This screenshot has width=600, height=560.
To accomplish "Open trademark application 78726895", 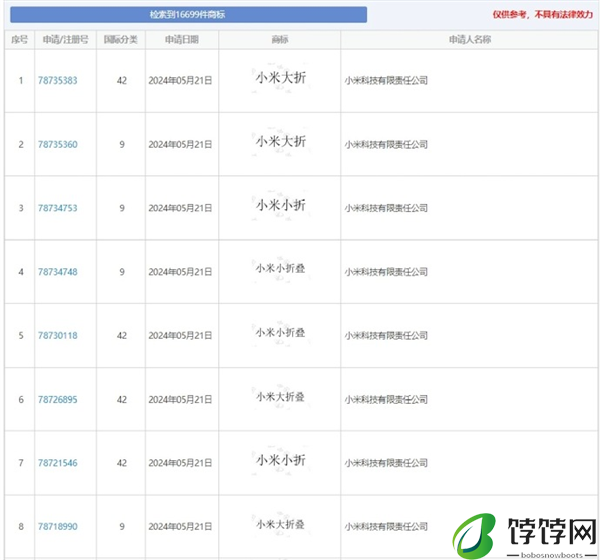I will click(x=57, y=399).
